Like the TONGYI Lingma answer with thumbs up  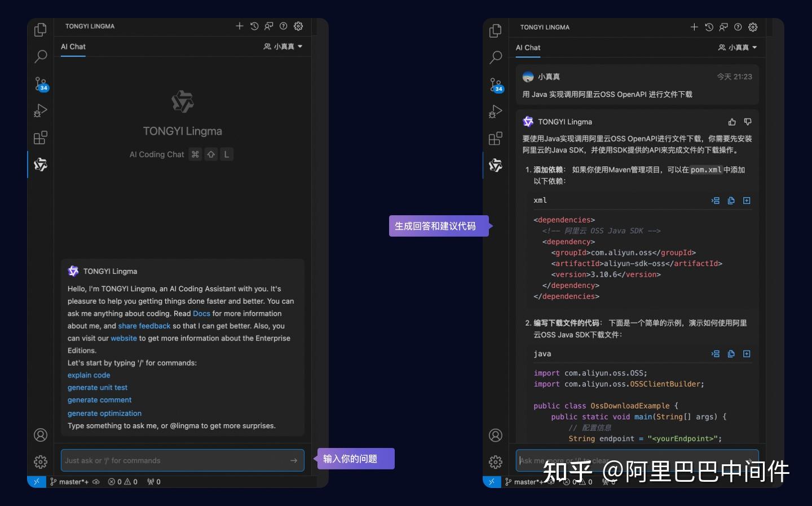click(x=732, y=122)
